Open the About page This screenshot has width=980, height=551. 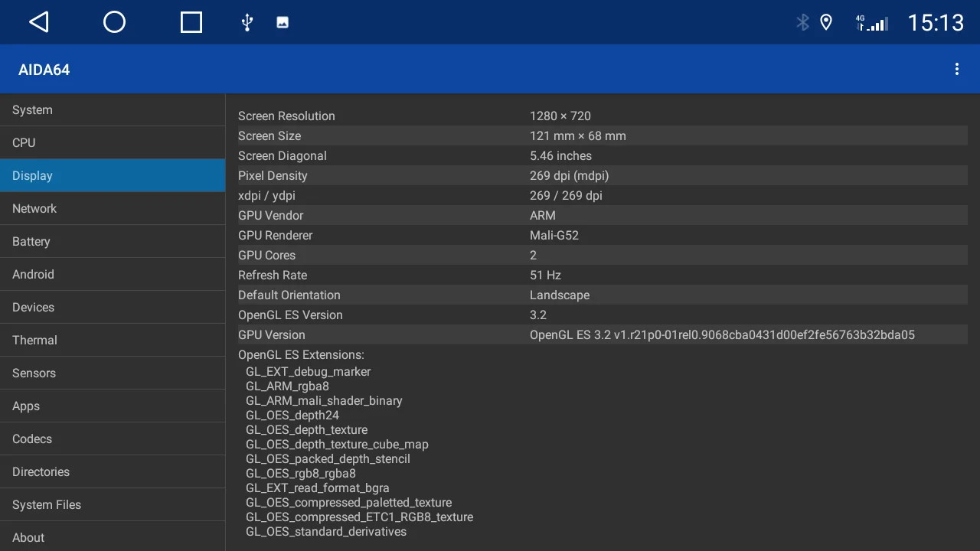coord(113,537)
